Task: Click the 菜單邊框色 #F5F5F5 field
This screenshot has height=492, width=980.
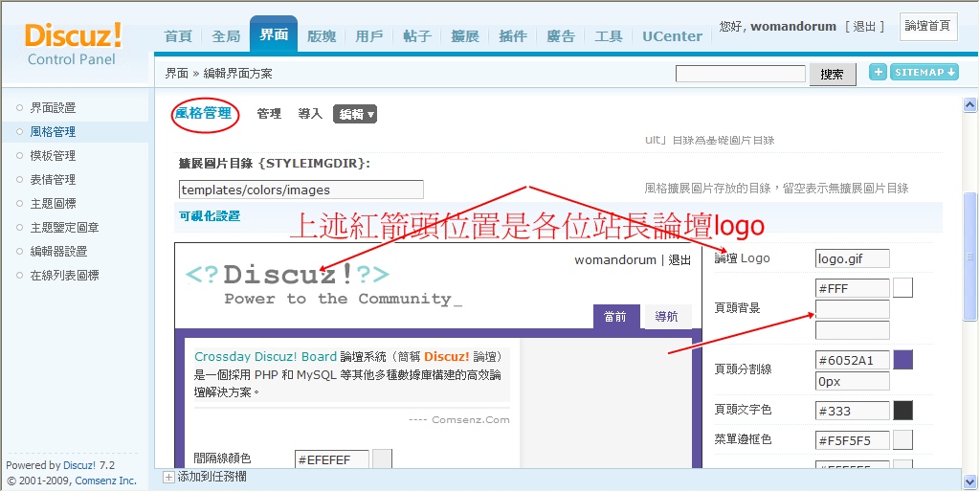Action: click(853, 440)
